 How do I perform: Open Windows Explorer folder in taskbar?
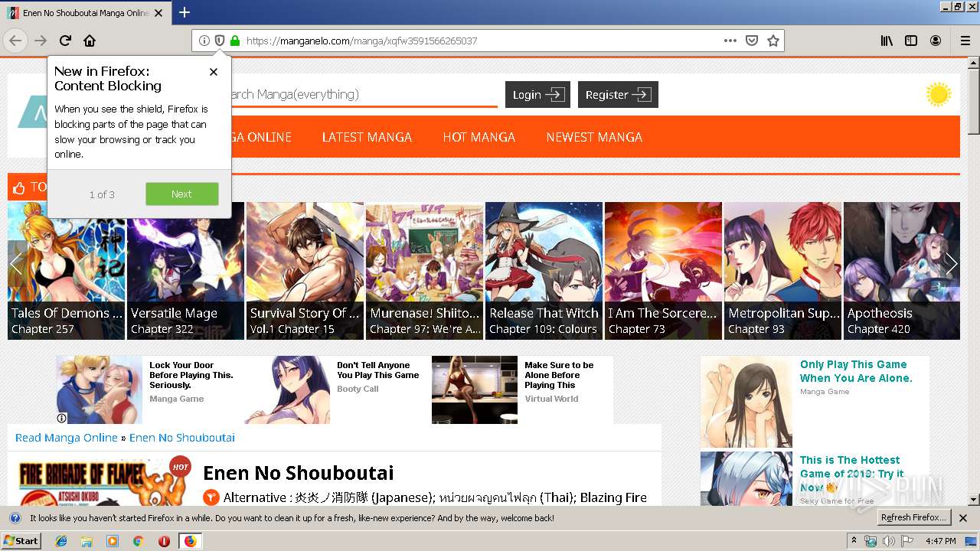click(87, 541)
